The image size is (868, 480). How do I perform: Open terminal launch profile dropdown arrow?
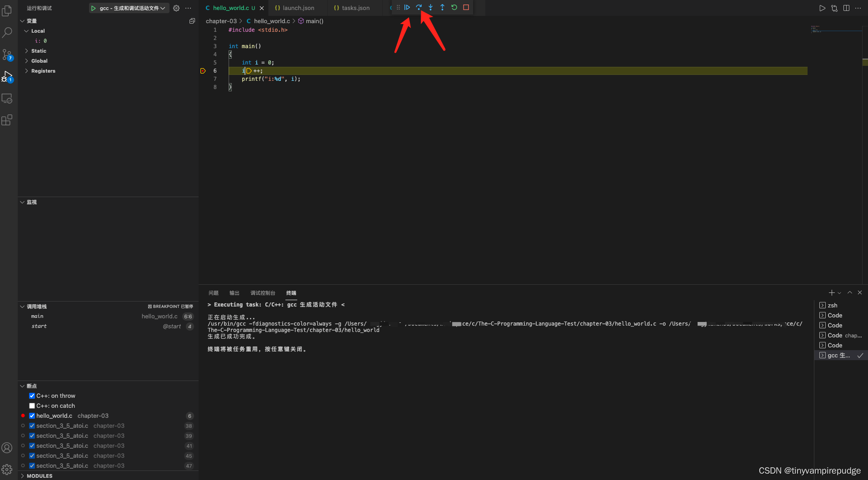[839, 293]
